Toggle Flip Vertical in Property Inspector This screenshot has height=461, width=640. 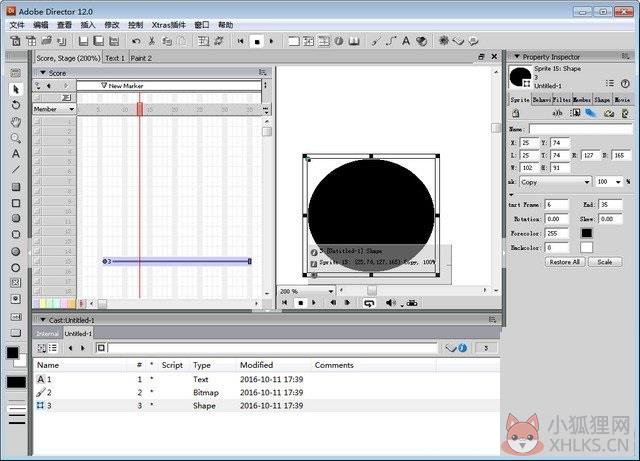(x=625, y=113)
